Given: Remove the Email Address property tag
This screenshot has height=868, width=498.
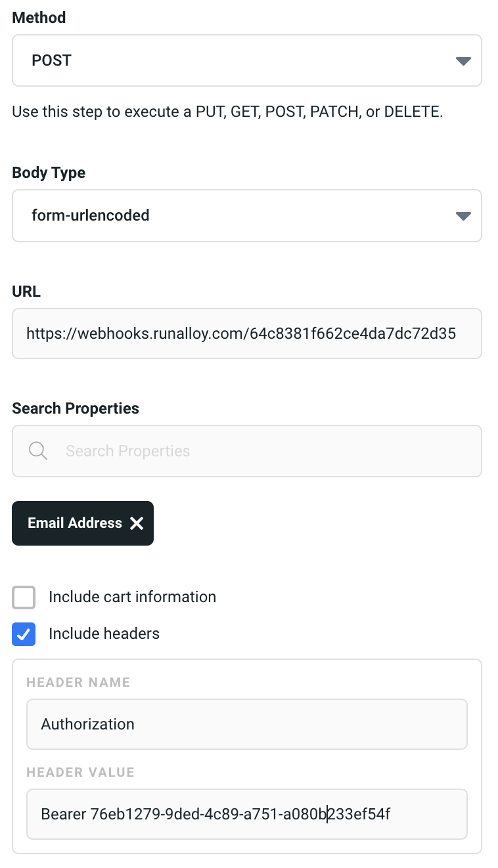Looking at the screenshot, I should pyautogui.click(x=137, y=523).
